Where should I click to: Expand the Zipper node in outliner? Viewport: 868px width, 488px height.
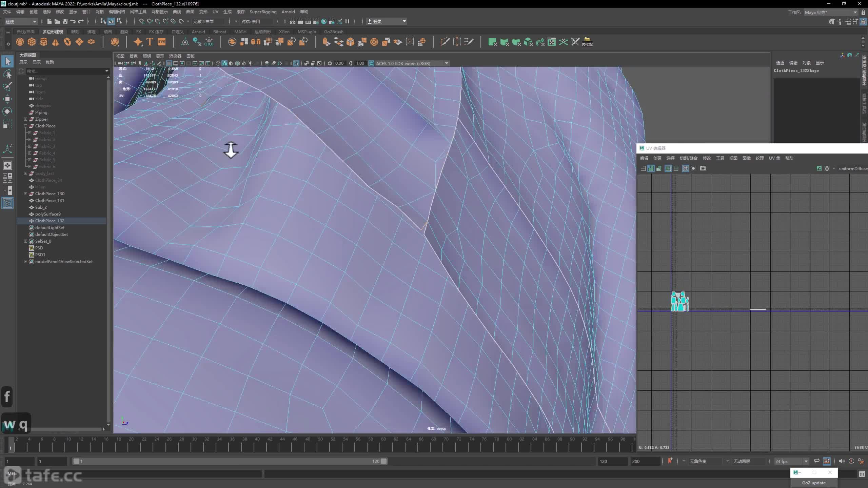(x=25, y=119)
